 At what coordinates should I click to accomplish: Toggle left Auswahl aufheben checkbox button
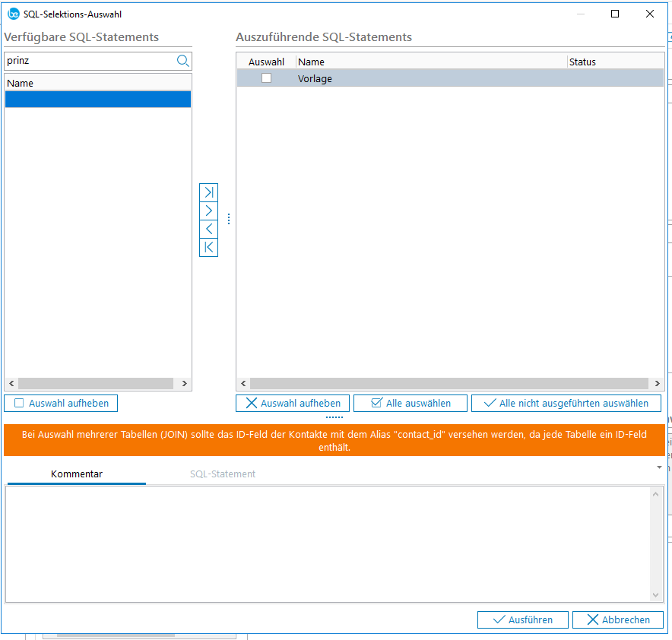tap(61, 403)
